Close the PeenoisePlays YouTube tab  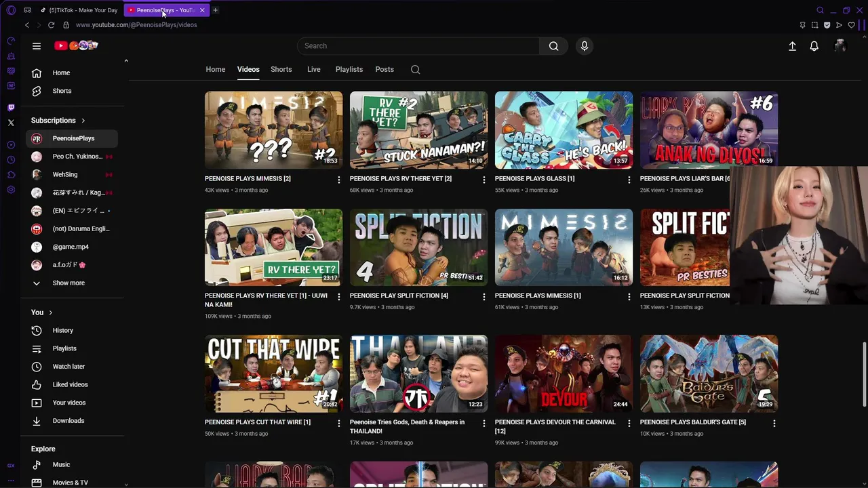(202, 10)
